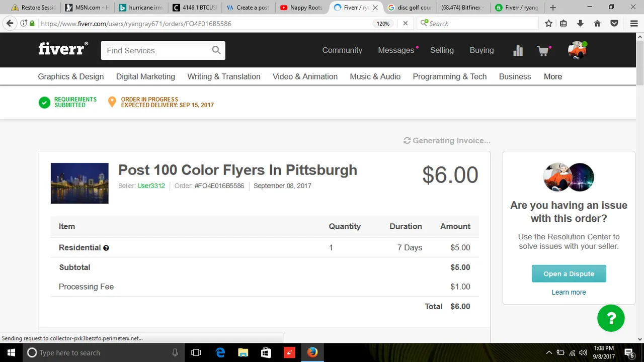Screen dimensions: 644x362
Task: Click the Type here to search box
Action: coord(103,352)
